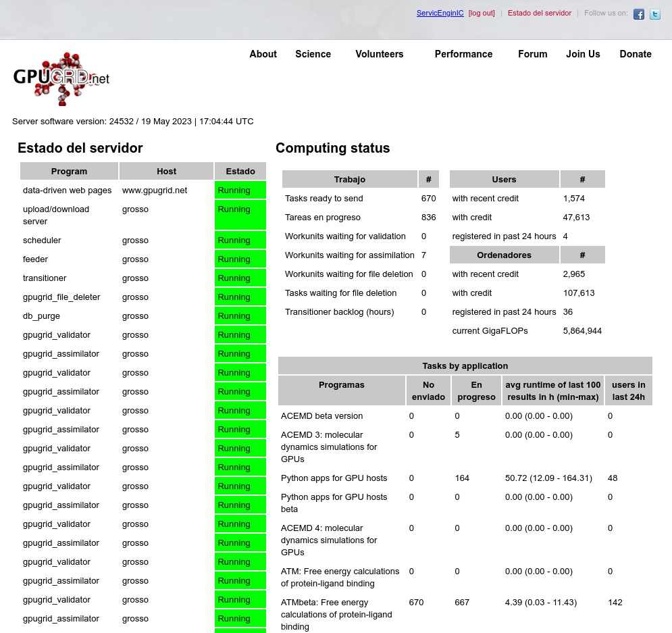The height and width of the screenshot is (633, 672).
Task: Open the Donate page
Action: tap(635, 54)
